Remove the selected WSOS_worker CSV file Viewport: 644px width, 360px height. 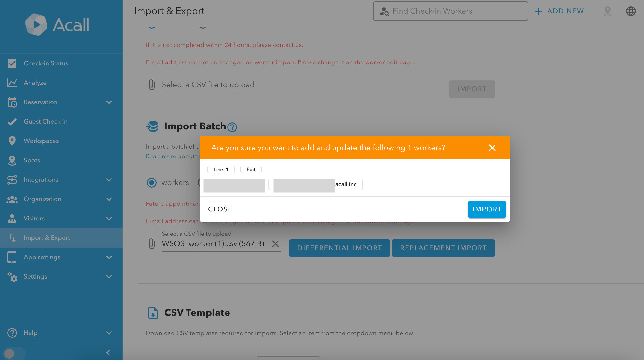pos(275,243)
